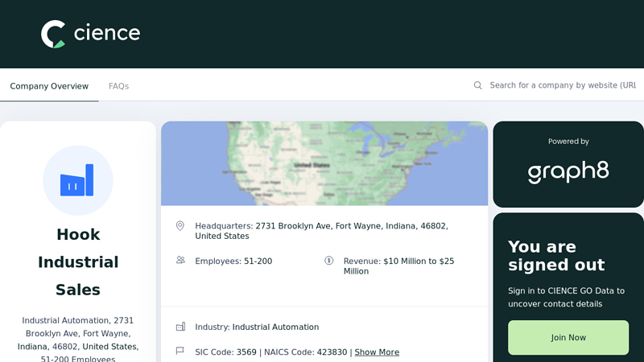Expand codes with Show More link
644x362 pixels.
pyautogui.click(x=377, y=352)
